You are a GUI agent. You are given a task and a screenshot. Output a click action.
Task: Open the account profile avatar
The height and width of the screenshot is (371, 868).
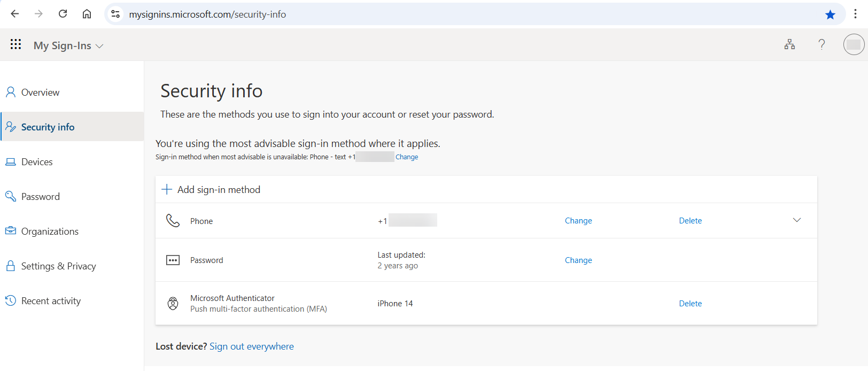[854, 44]
